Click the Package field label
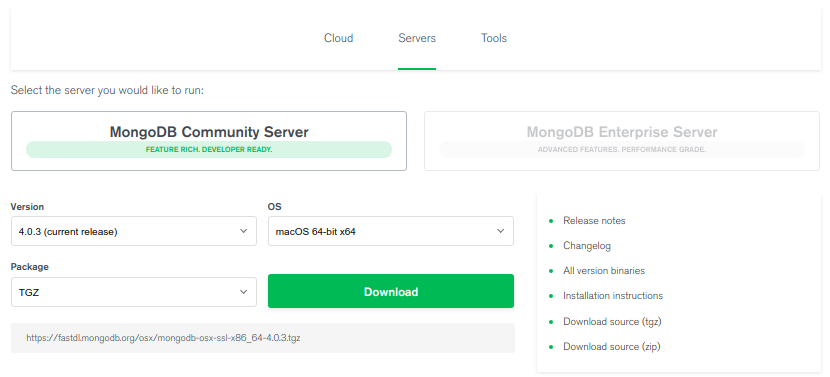The image size is (830, 377). coord(30,267)
